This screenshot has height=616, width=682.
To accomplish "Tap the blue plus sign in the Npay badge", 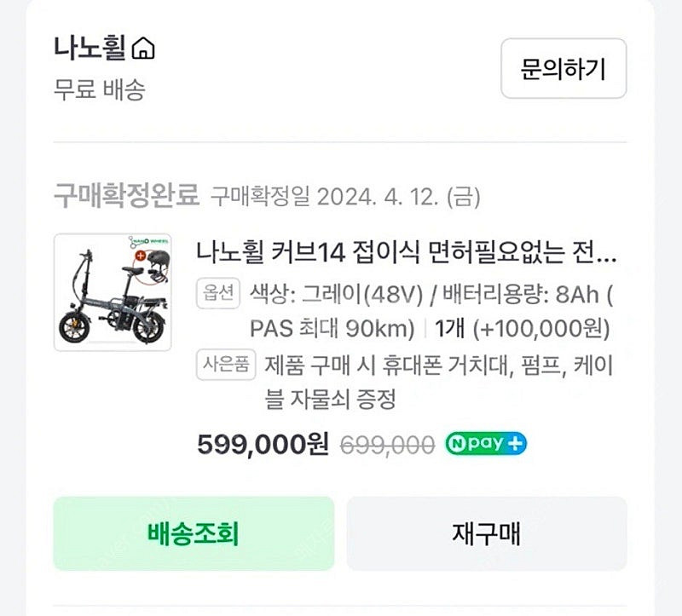I will (517, 443).
